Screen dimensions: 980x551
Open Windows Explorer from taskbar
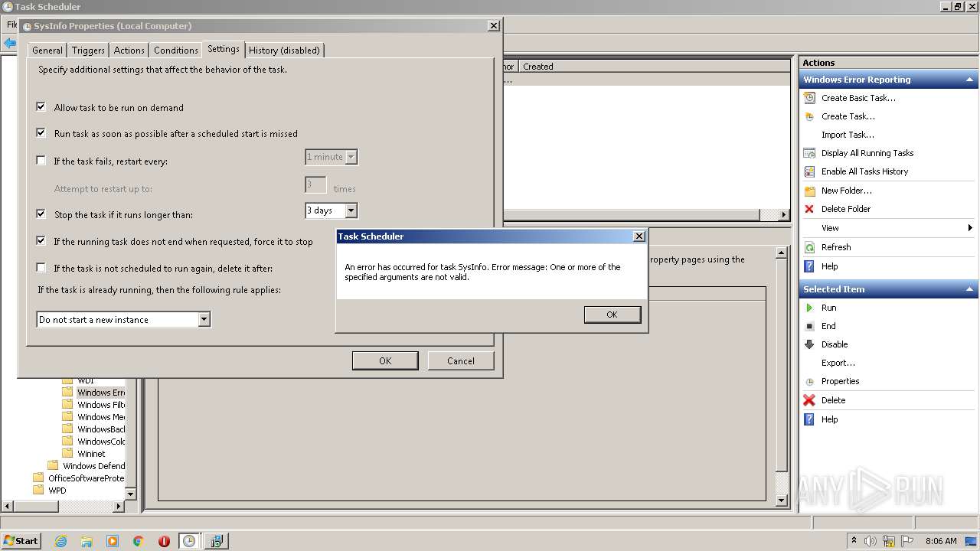pos(87,541)
